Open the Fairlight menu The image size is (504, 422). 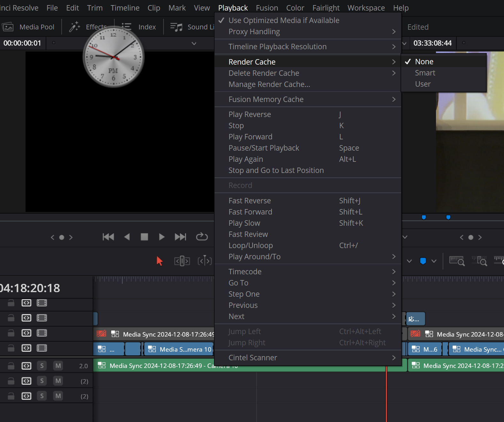(325, 8)
